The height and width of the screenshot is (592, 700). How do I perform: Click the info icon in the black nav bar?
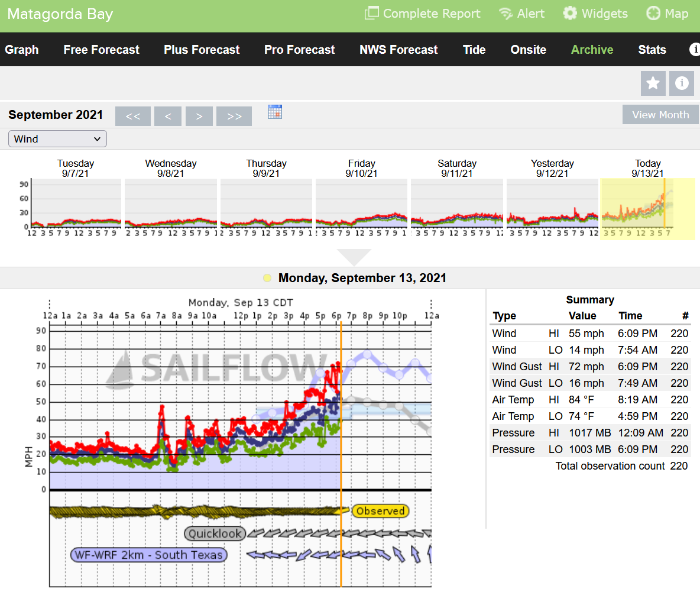pos(694,49)
